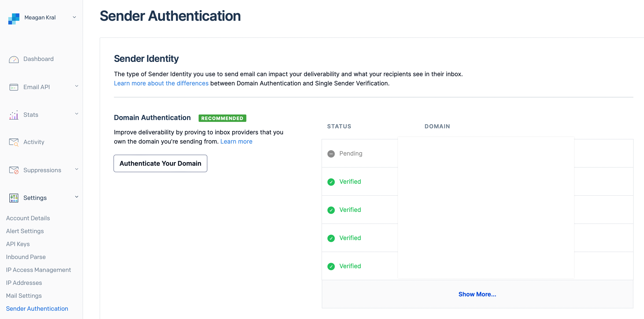Open the Dashboard page
Screen dimensions: 644x319
pyautogui.click(x=39, y=59)
